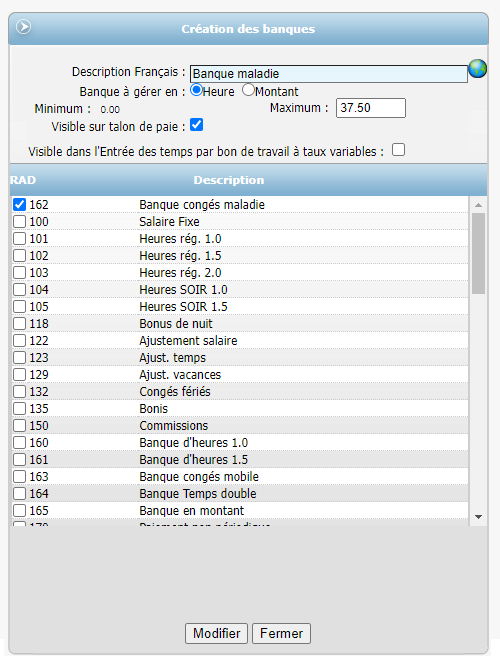The width and height of the screenshot is (500, 656).
Task: Click the Maximum value field
Action: pos(371,108)
